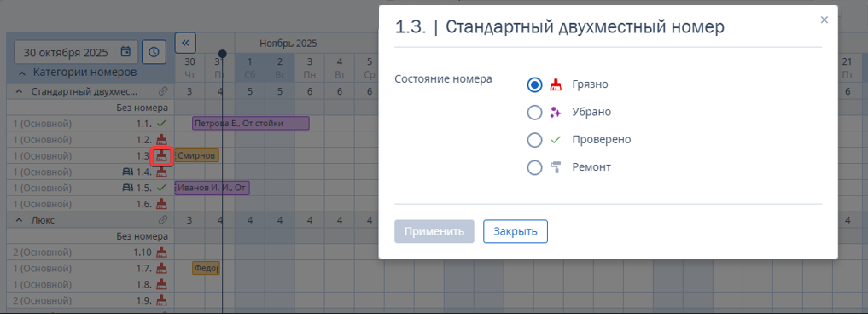Select the Грязно room status radio button
This screenshot has width=868, height=314.
pyautogui.click(x=534, y=84)
